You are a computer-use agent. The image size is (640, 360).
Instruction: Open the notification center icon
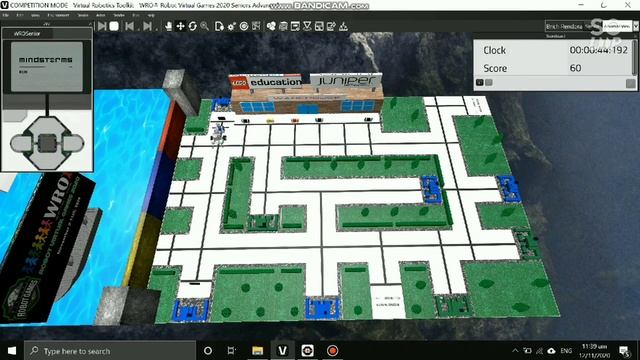coord(624,351)
